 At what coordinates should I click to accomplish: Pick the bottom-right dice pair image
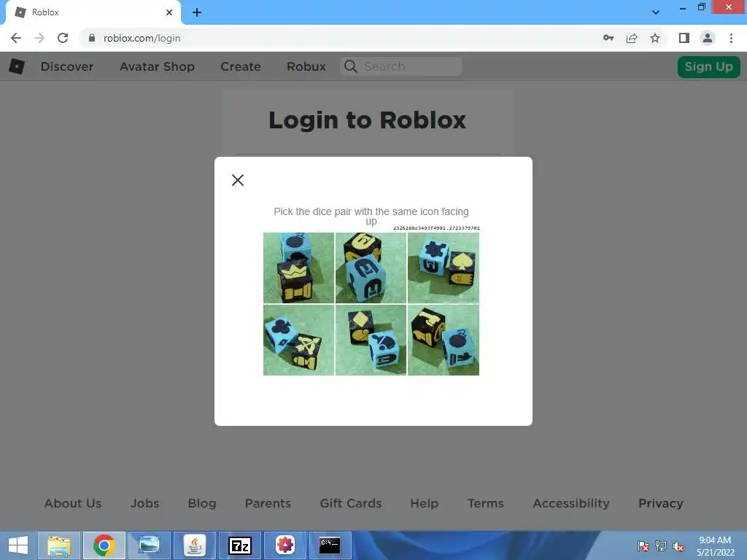point(443,340)
